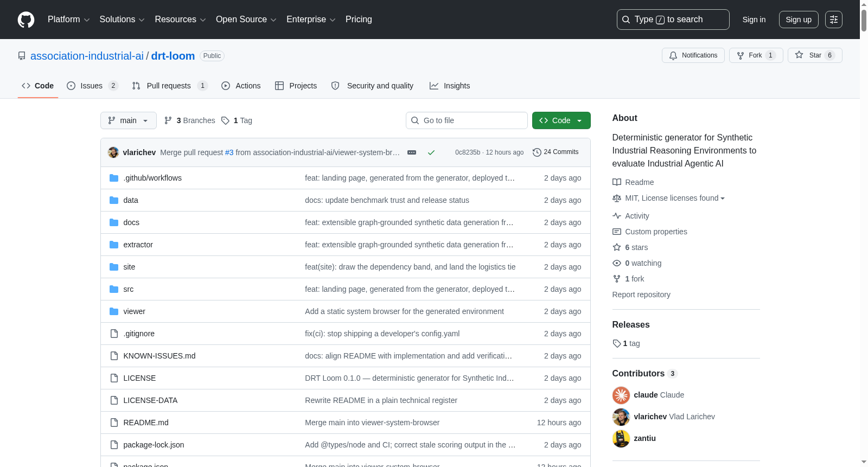This screenshot has height=467, width=868.
Task: View the 1 fork link in About
Action: [628, 279]
